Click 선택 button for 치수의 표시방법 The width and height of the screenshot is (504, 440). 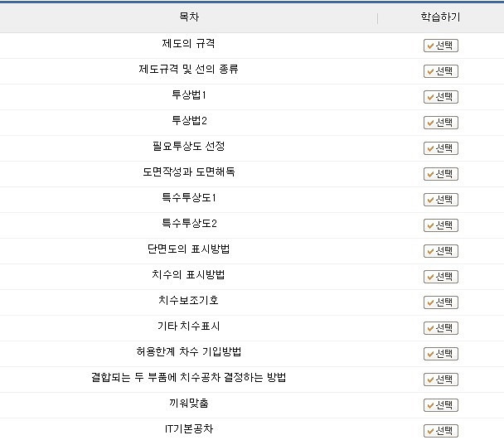[441, 277]
